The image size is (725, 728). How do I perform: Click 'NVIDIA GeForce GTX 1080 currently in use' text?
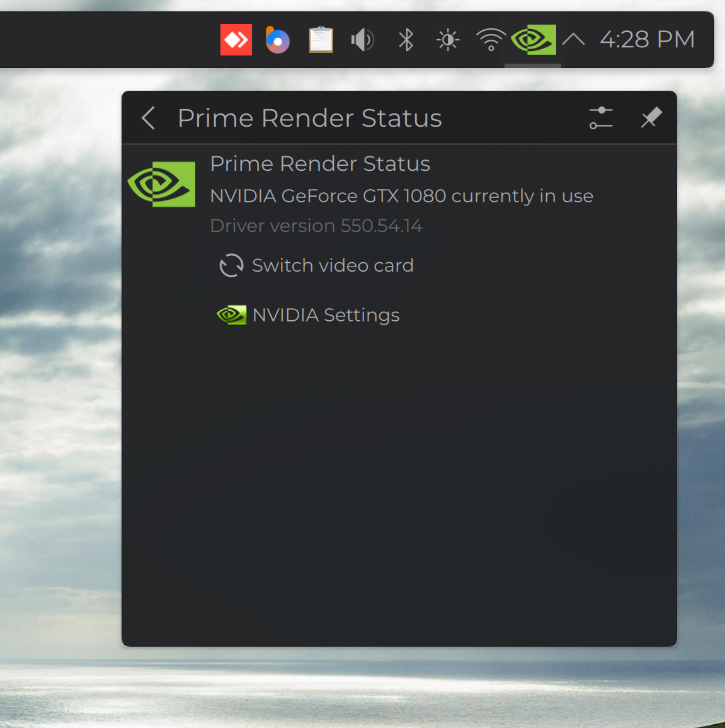(402, 196)
